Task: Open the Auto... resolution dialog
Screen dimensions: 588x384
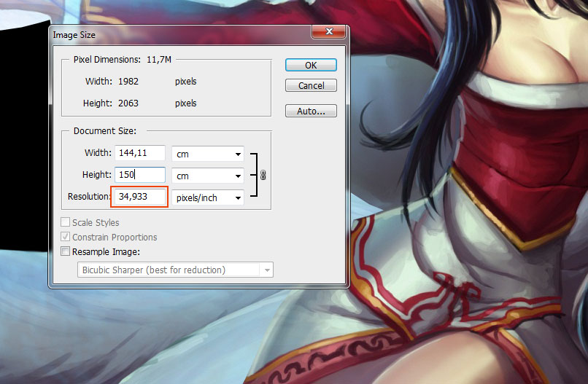Action: (311, 111)
